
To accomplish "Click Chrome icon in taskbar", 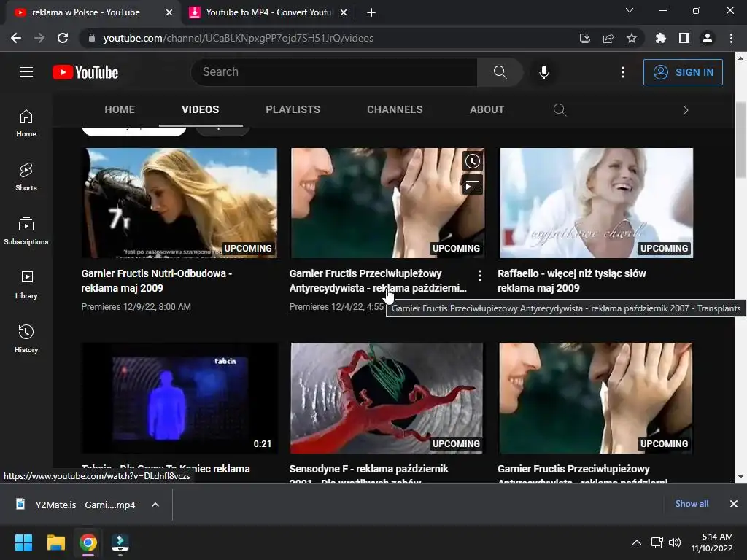I will [x=88, y=542].
